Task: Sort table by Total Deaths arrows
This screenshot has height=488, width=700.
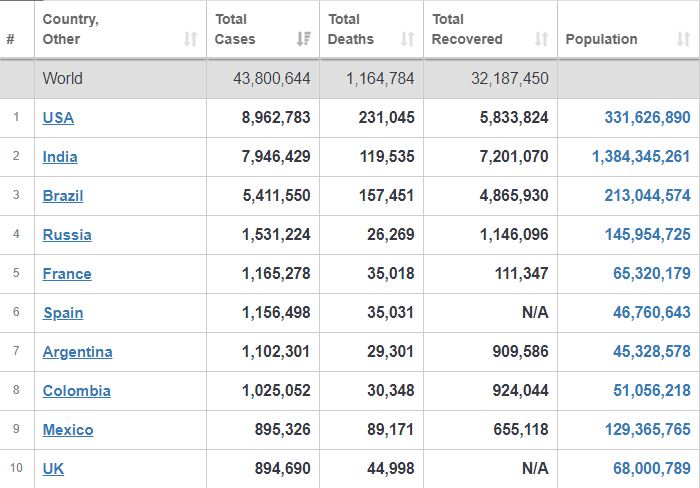Action: pos(407,39)
